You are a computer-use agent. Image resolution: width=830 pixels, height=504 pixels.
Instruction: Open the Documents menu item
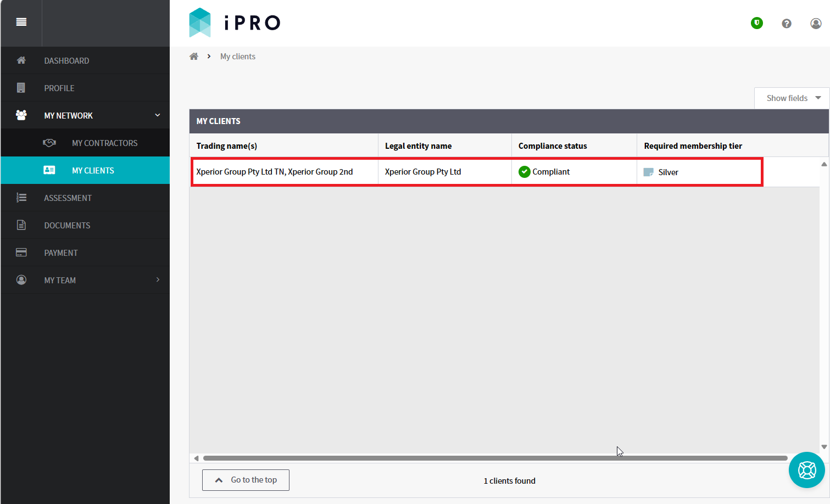pyautogui.click(x=85, y=225)
